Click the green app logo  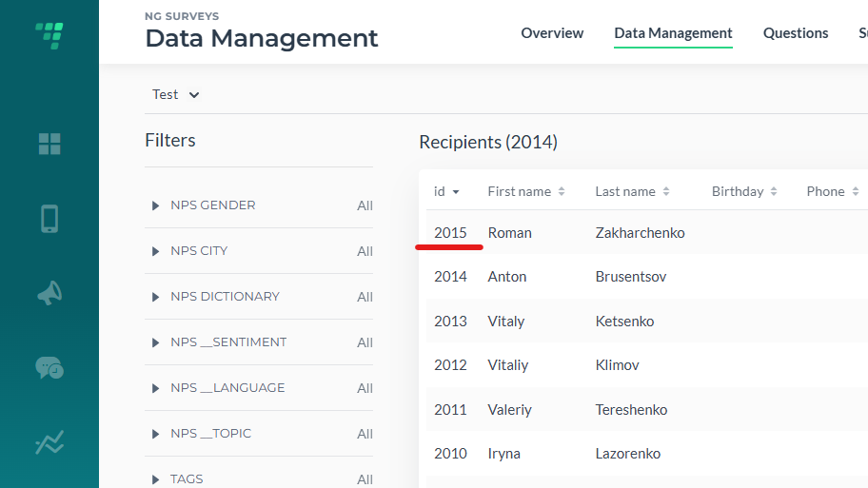coord(49,35)
